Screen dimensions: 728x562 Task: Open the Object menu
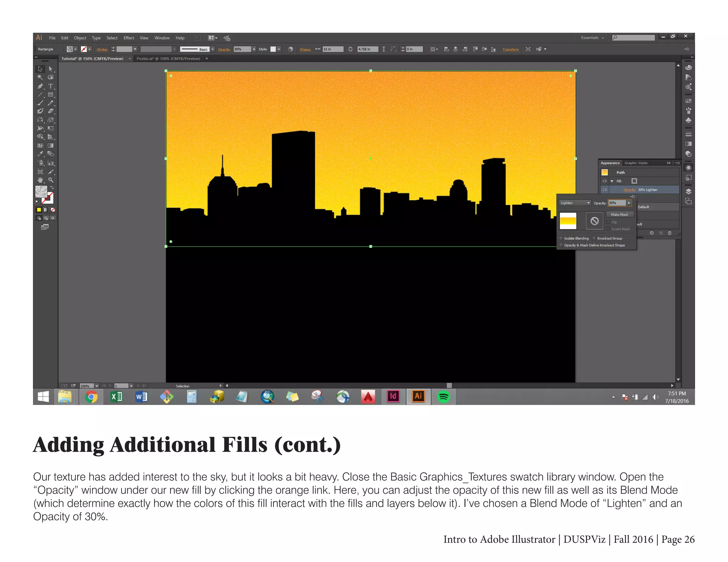(80, 38)
